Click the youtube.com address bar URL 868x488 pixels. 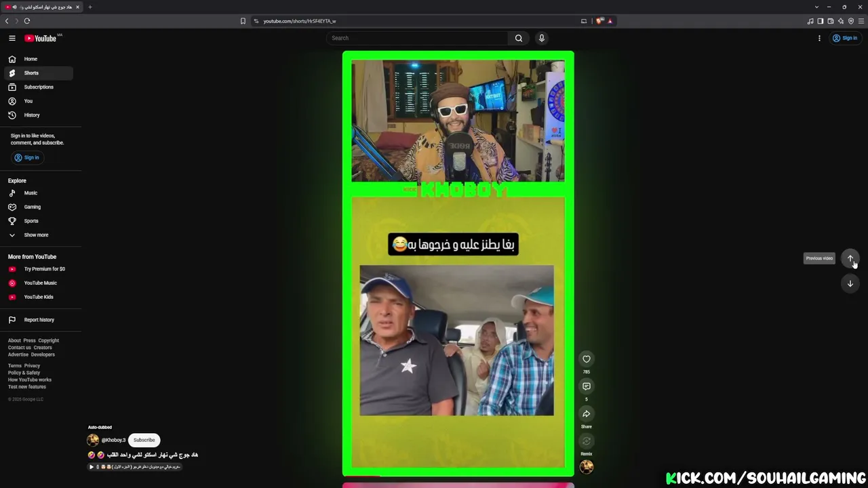299,21
